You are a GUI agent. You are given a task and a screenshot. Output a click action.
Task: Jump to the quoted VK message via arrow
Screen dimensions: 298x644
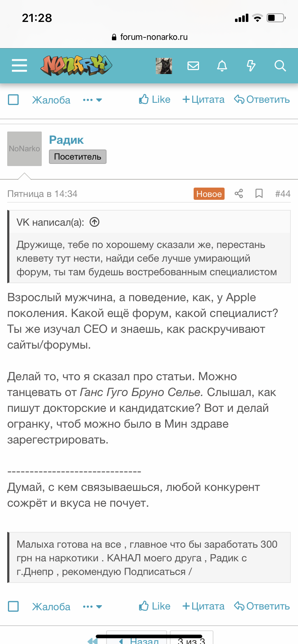point(94,222)
